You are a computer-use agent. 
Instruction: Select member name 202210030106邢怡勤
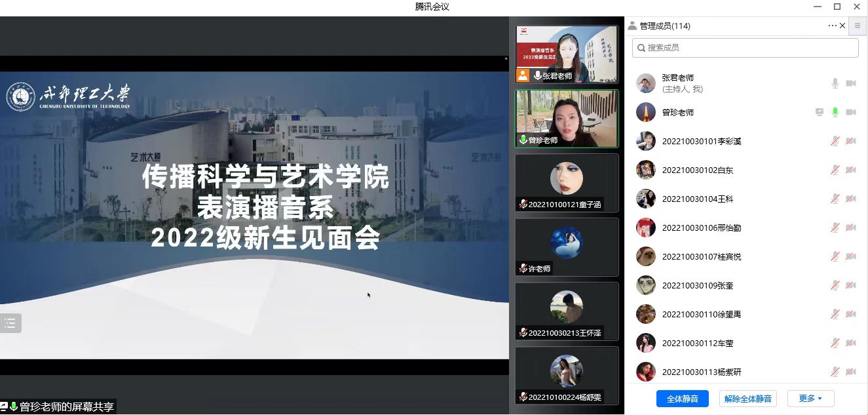[702, 228]
